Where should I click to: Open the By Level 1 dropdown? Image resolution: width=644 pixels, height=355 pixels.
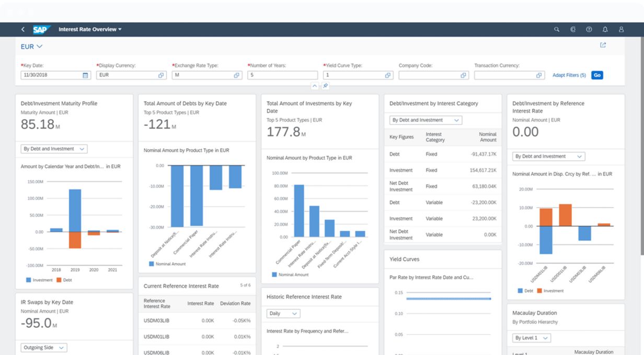[532, 338]
